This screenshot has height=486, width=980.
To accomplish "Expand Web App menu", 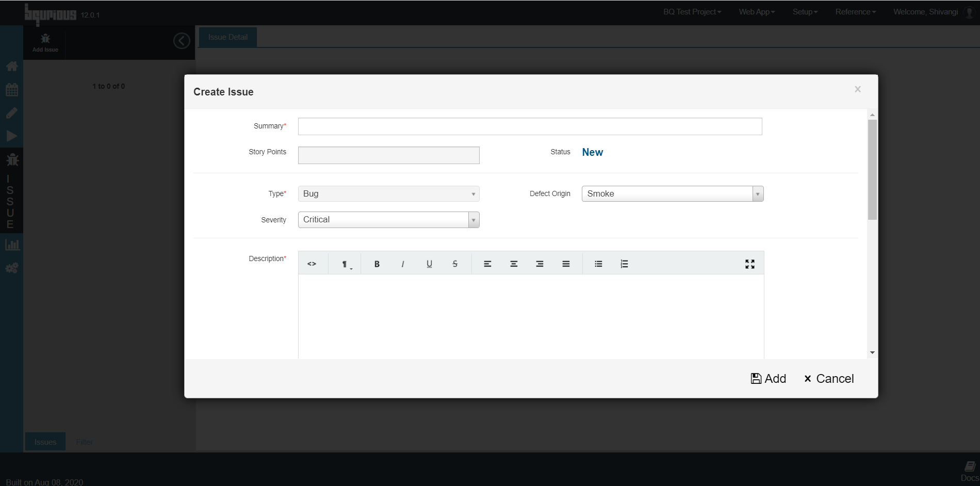I will [757, 12].
